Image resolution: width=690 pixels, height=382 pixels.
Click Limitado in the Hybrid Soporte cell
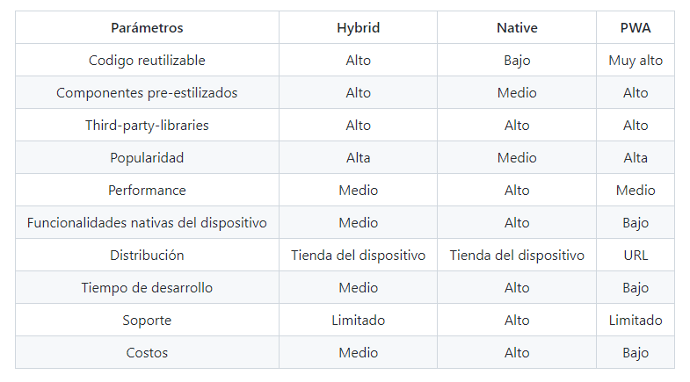point(358,320)
